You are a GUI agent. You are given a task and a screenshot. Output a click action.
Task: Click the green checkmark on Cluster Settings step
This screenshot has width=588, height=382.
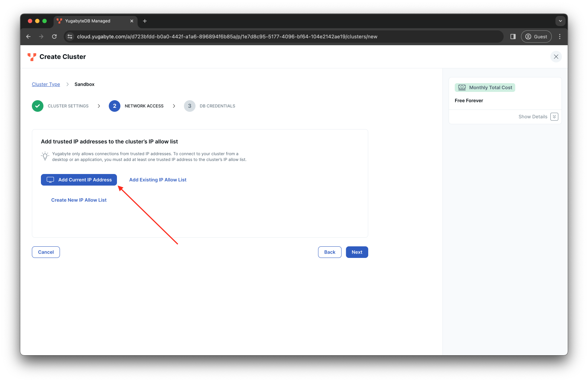coord(38,106)
